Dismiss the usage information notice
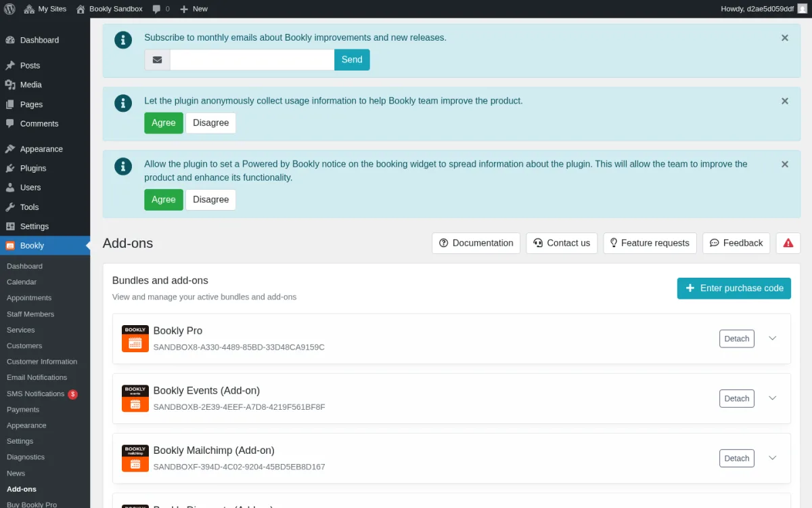This screenshot has height=508, width=812. tap(785, 101)
